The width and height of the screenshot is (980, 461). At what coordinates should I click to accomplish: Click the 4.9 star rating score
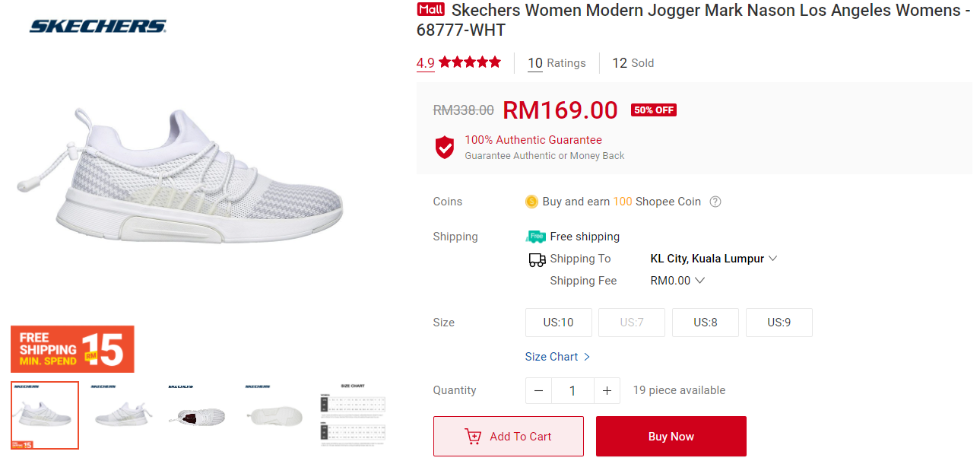426,63
